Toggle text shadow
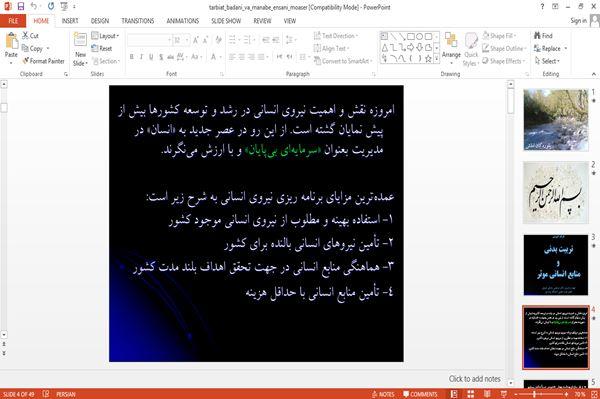 click(x=161, y=57)
